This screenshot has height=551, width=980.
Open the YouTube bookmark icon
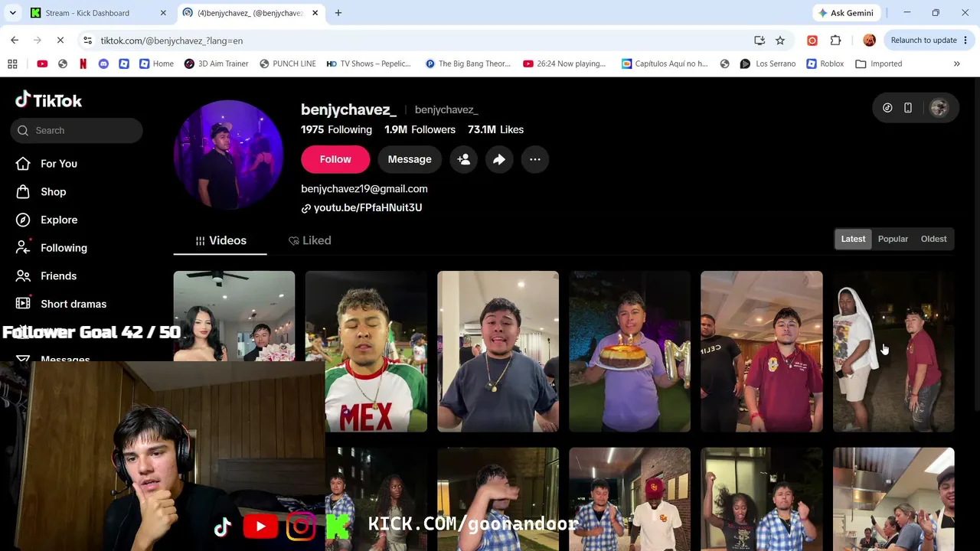tap(42, 64)
